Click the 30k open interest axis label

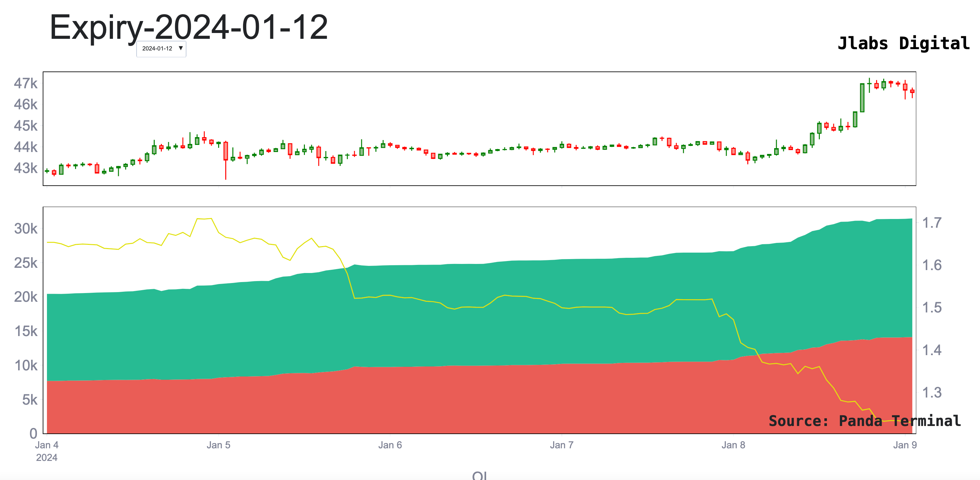(26, 229)
